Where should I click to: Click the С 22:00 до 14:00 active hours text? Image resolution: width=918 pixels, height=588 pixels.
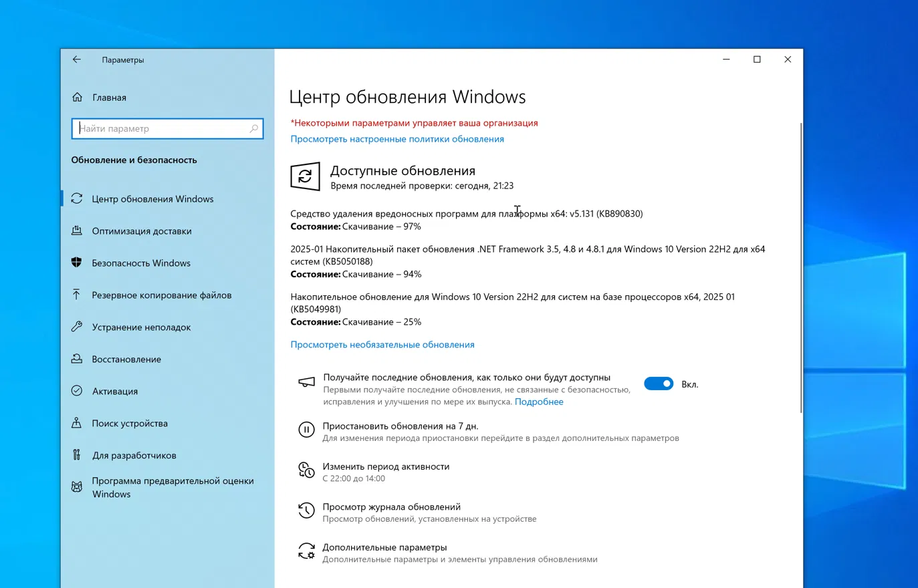point(354,478)
